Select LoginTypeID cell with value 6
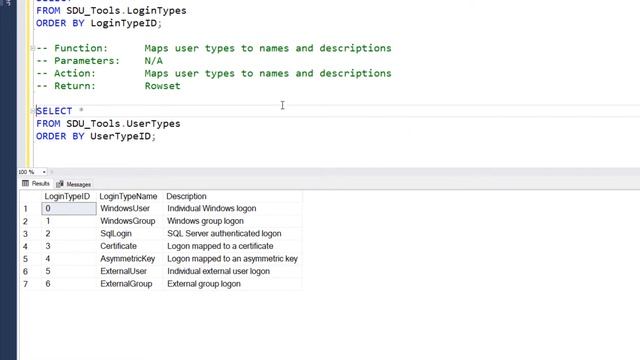Viewport: 640px width, 360px height. point(69,284)
